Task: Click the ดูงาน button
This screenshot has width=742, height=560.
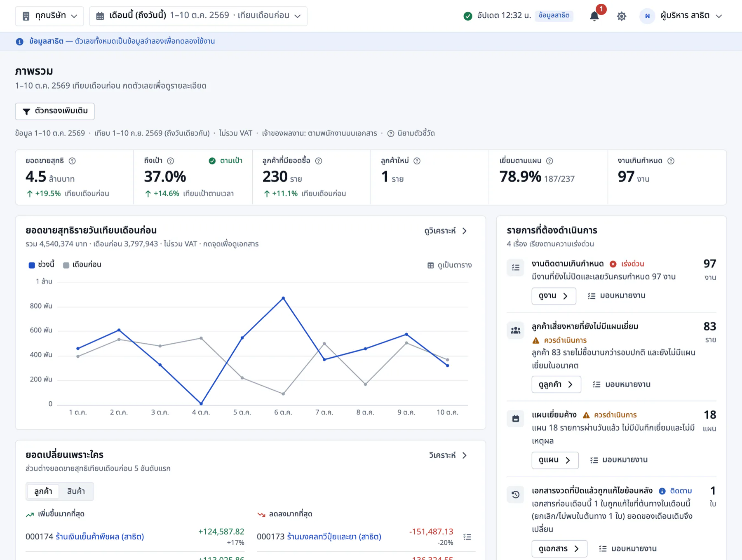Action: [554, 296]
